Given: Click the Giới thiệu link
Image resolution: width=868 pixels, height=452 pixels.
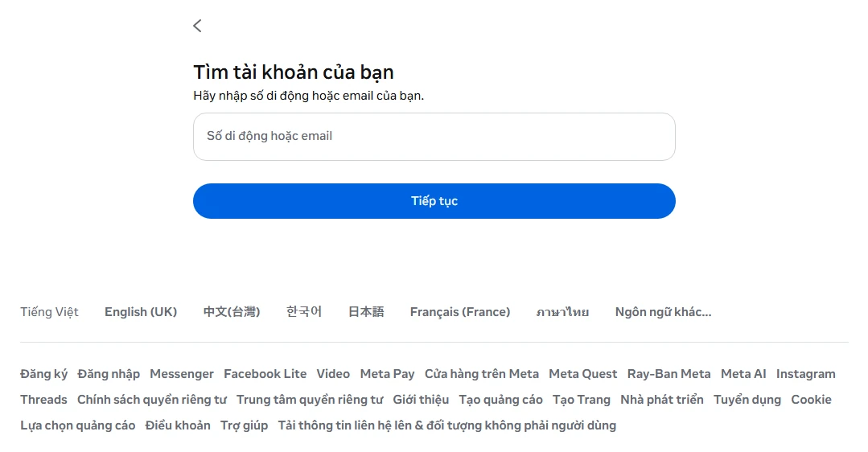Looking at the screenshot, I should [421, 400].
